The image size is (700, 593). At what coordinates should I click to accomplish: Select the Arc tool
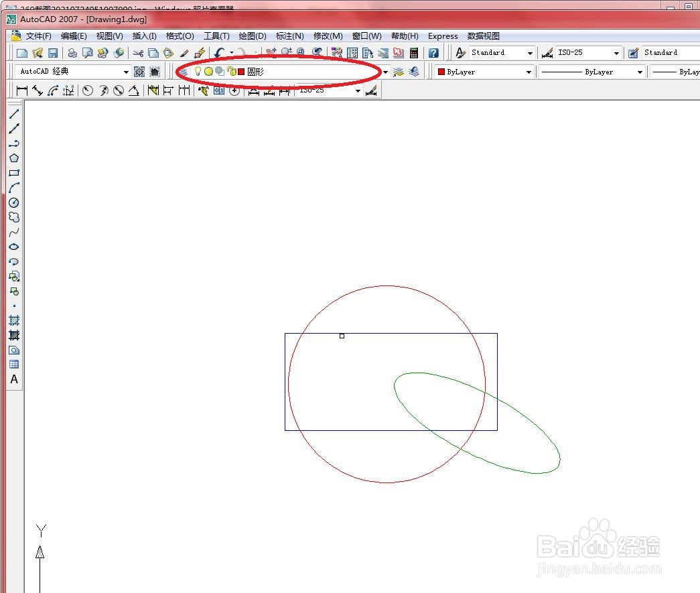pos(14,188)
